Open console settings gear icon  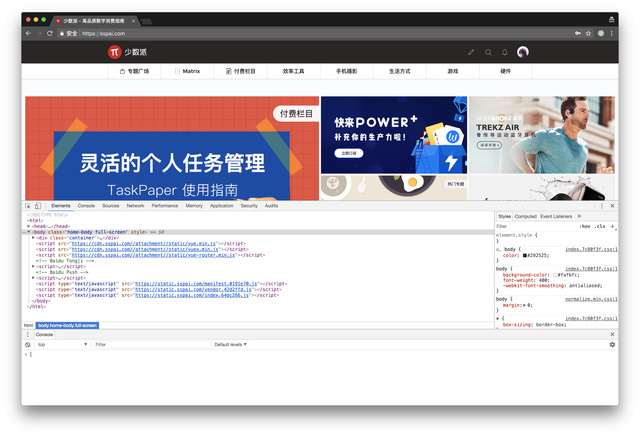click(x=612, y=345)
